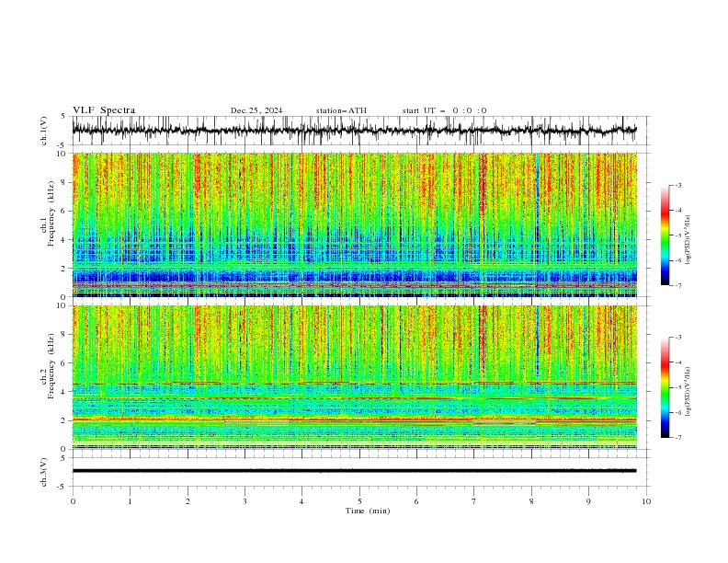Image resolution: width=728 pixels, height=563 pixels.
Task: Click the 'ch.1(V)' waveform axis label
Action: click(44, 131)
